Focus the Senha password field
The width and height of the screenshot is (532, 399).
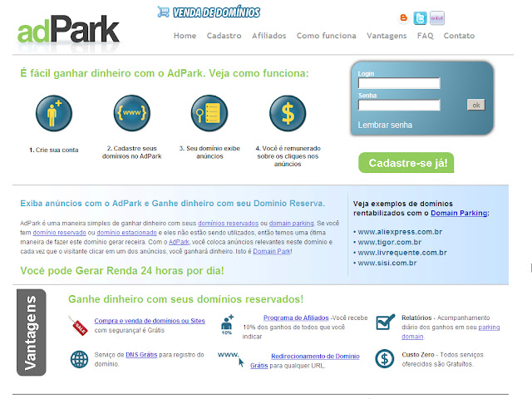[x=399, y=105]
